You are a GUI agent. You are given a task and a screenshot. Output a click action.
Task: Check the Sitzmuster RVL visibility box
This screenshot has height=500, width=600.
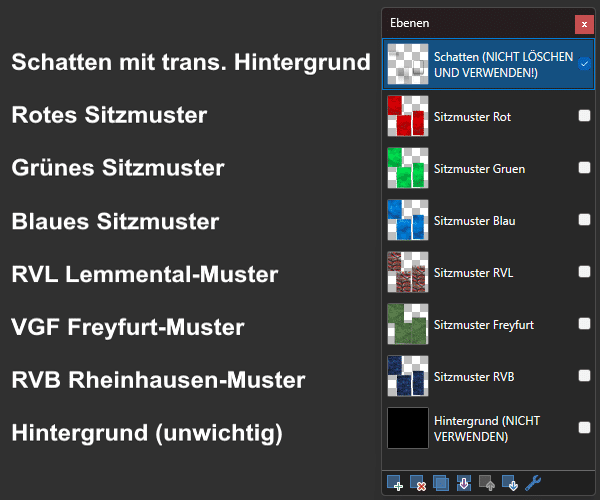(584, 272)
